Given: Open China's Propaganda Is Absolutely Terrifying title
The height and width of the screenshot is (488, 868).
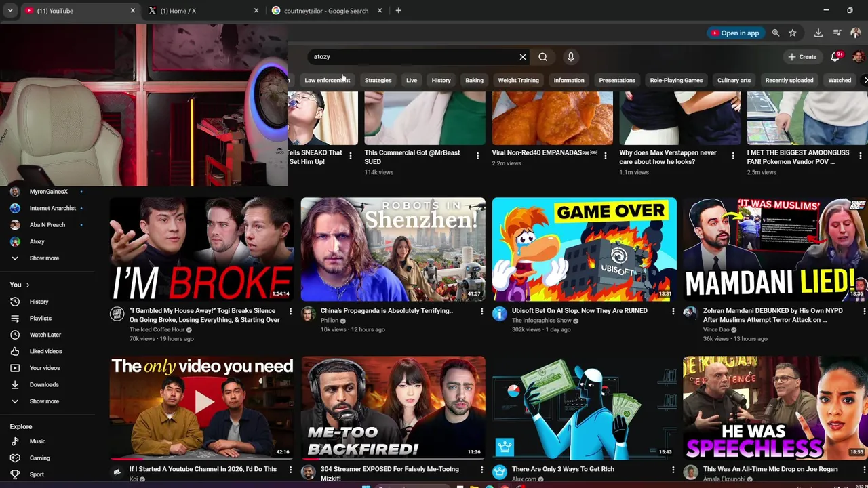Looking at the screenshot, I should (x=387, y=311).
